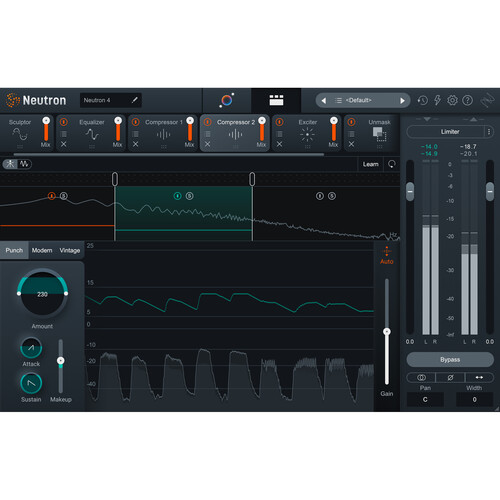Viewport: 500px width, 500px height.
Task: Toggle Compressor 2 power button
Action: (x=207, y=122)
